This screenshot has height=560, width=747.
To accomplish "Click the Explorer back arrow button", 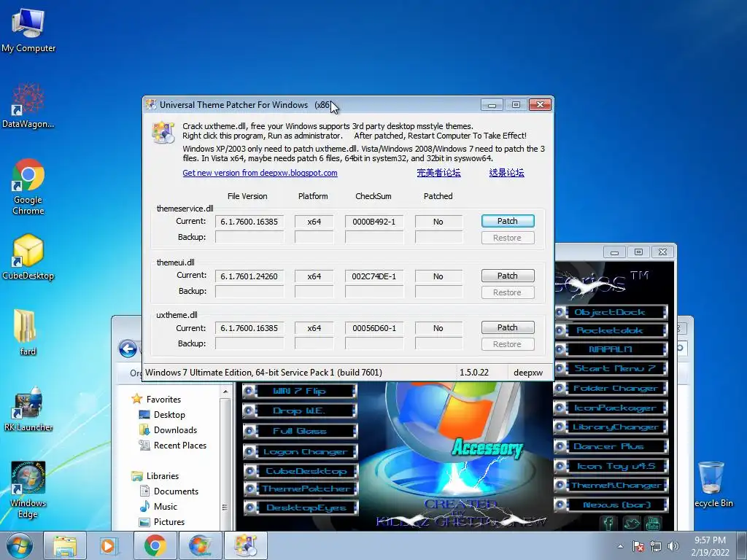I will coord(128,349).
